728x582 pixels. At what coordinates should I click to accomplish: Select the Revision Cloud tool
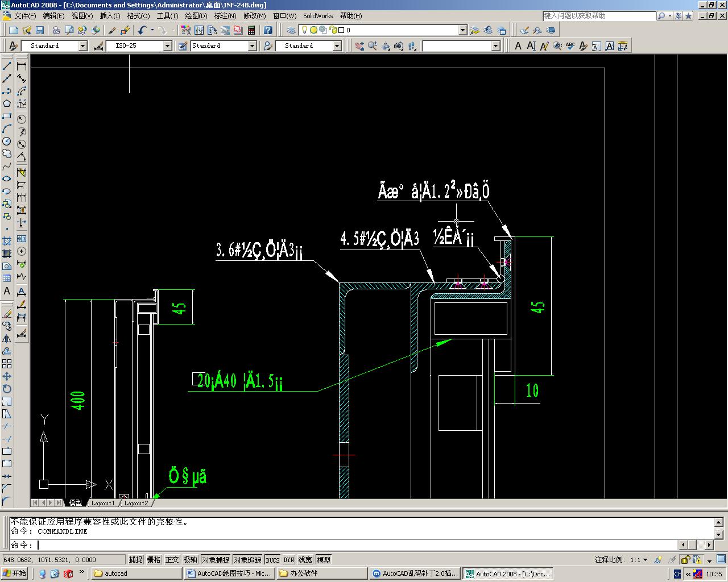coord(7,153)
